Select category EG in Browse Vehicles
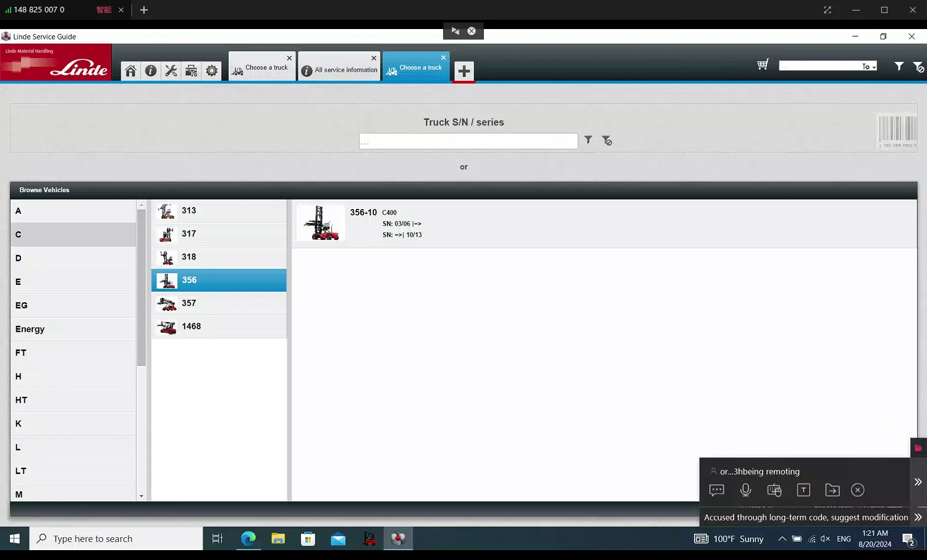Screen dimensions: 927x560 pyautogui.click(x=74, y=305)
